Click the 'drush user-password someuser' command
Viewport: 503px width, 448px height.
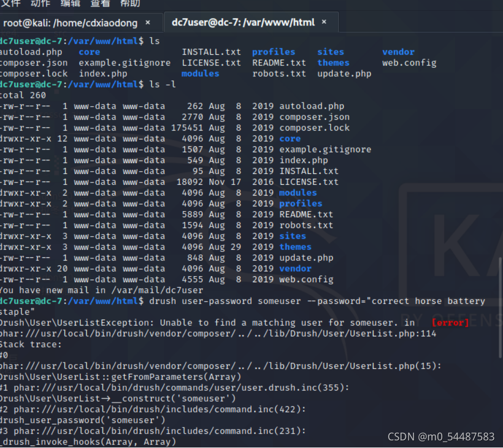[225, 301]
